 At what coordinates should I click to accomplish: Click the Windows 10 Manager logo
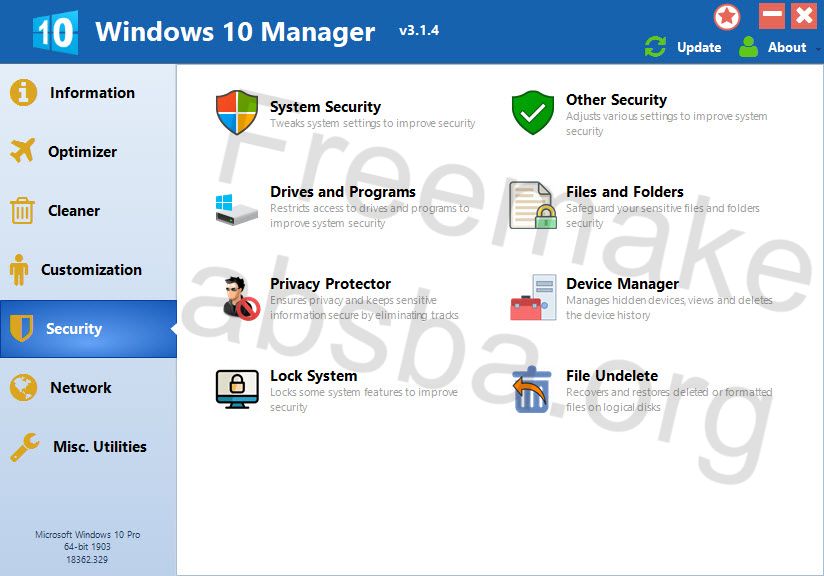(55, 32)
